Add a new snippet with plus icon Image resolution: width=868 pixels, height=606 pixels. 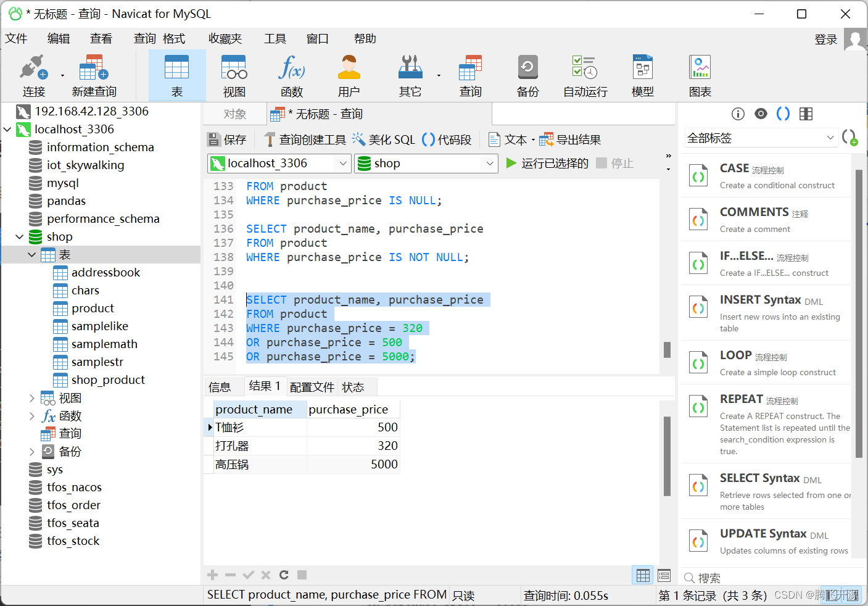[849, 138]
